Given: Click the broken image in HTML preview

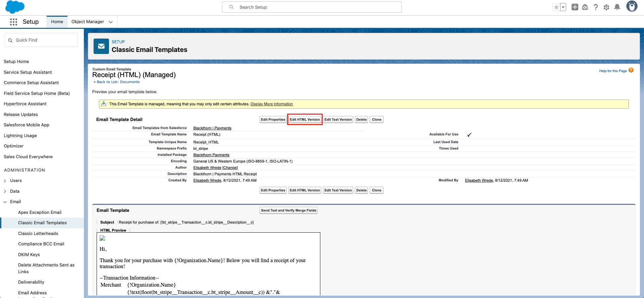Looking at the screenshot, I should 103,238.
